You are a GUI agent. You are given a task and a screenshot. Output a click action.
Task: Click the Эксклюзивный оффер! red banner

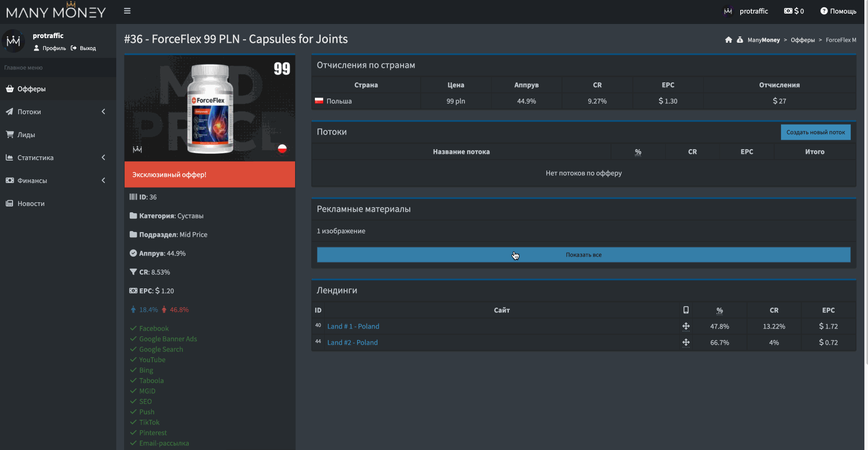point(210,175)
